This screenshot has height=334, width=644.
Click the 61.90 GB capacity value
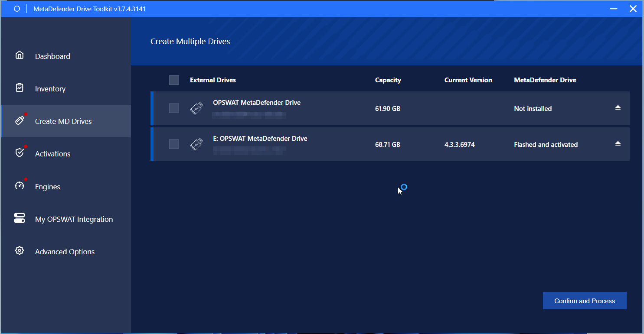click(x=388, y=109)
